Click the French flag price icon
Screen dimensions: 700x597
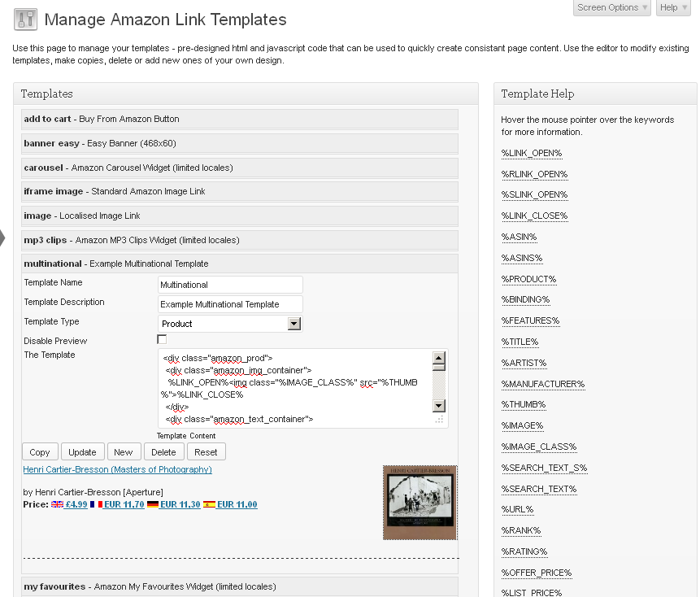point(96,504)
